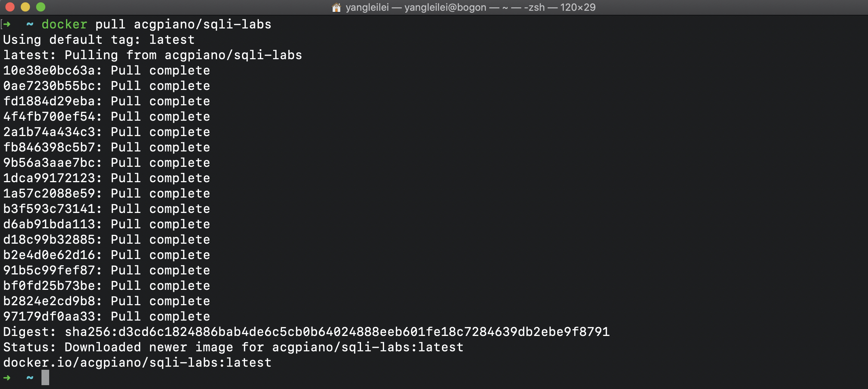Click the green fullscreen window button

[41, 7]
